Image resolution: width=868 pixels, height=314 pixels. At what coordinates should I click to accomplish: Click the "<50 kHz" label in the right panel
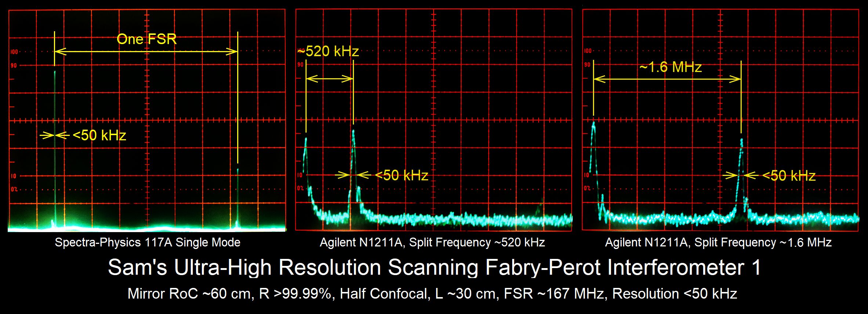[789, 176]
